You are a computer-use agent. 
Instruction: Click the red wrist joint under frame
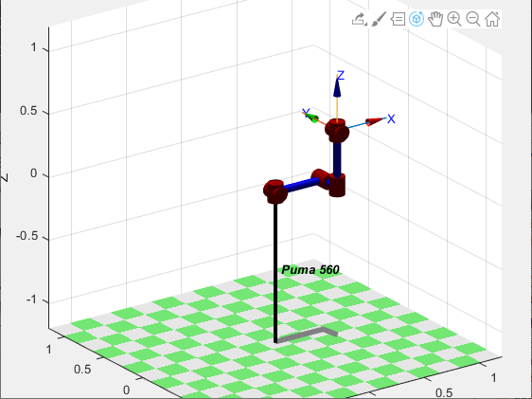(337, 131)
